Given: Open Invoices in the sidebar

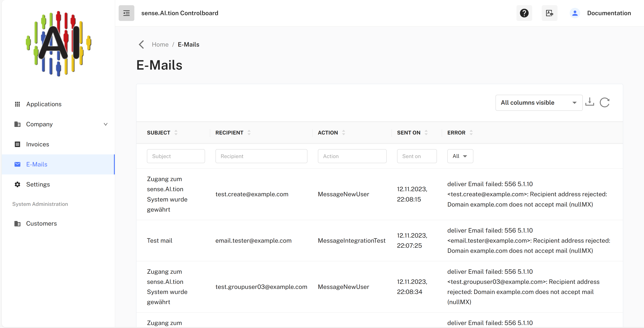Looking at the screenshot, I should click(58, 144).
